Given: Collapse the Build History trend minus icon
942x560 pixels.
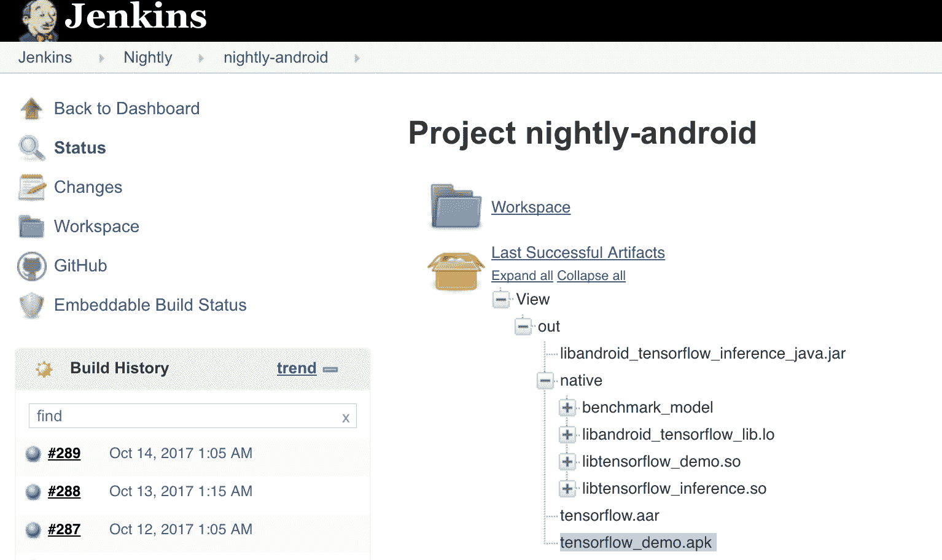Looking at the screenshot, I should point(330,369).
